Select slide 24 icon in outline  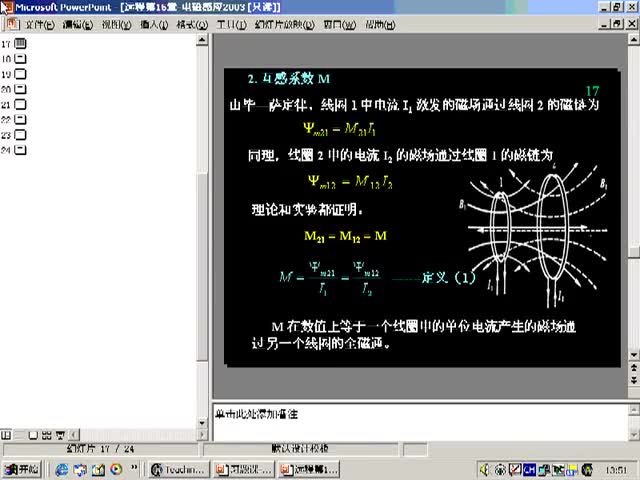(20, 150)
